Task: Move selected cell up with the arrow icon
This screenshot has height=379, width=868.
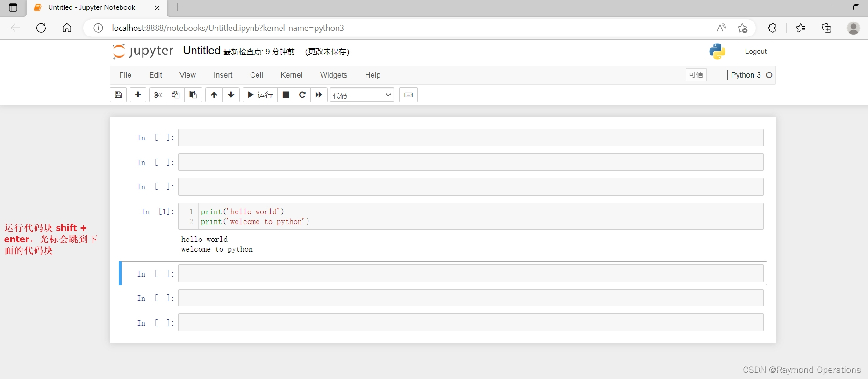Action: tap(214, 95)
